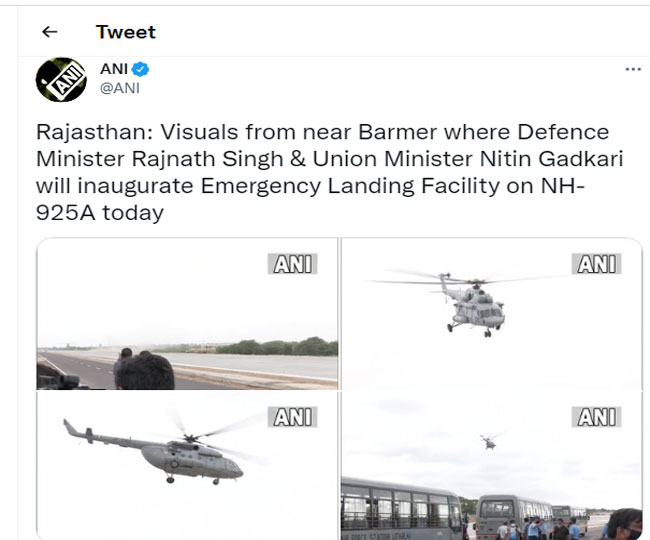Screen dimensions: 650x540
Task: Open the bottom-left side-view helicopter photo
Action: click(187, 465)
